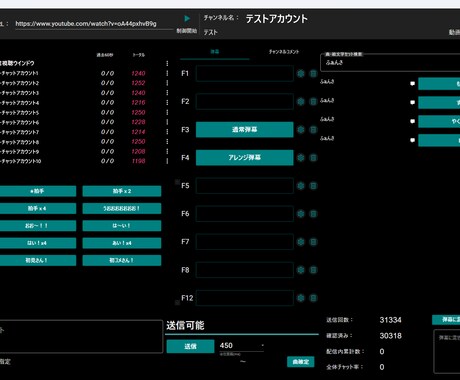Click the third ふぁんさ row comment bubble icon
The height and width of the screenshot is (380, 460).
point(412,121)
